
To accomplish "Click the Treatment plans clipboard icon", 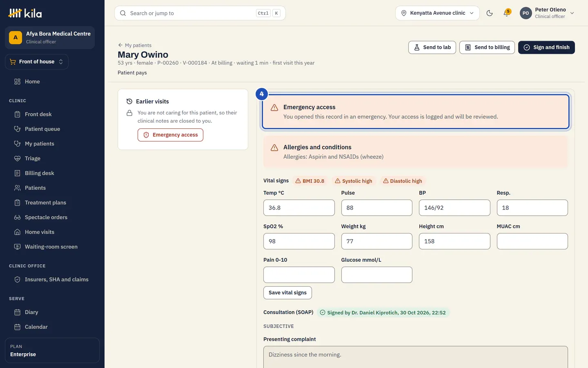I will click(x=17, y=203).
